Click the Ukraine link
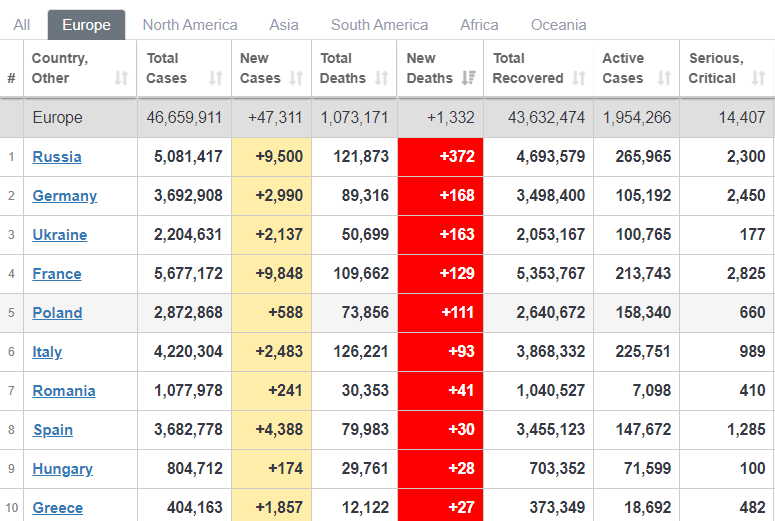This screenshot has height=521, width=775. (x=60, y=235)
